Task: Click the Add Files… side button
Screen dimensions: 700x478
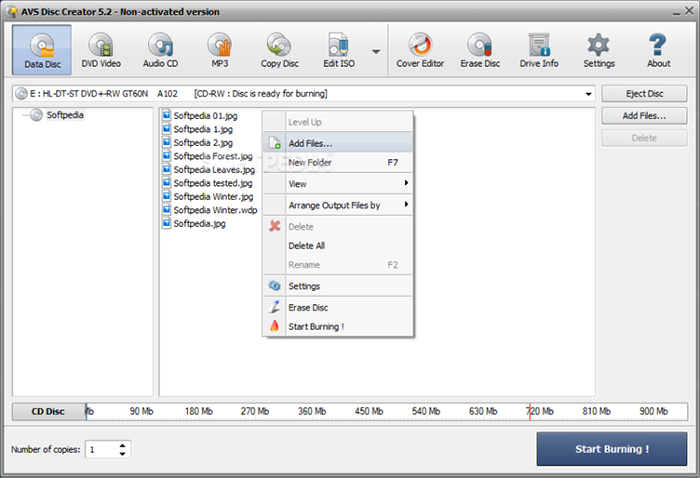Action: [x=644, y=116]
